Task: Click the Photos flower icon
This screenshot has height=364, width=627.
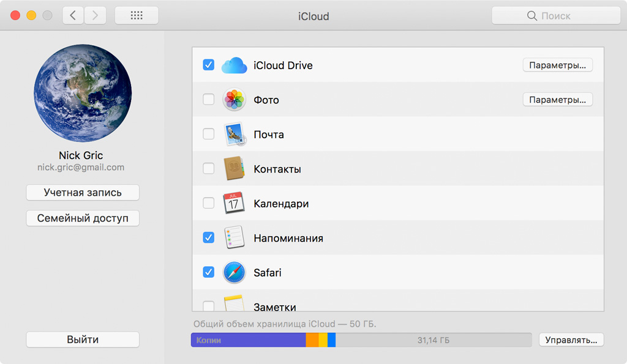Action: (234, 100)
